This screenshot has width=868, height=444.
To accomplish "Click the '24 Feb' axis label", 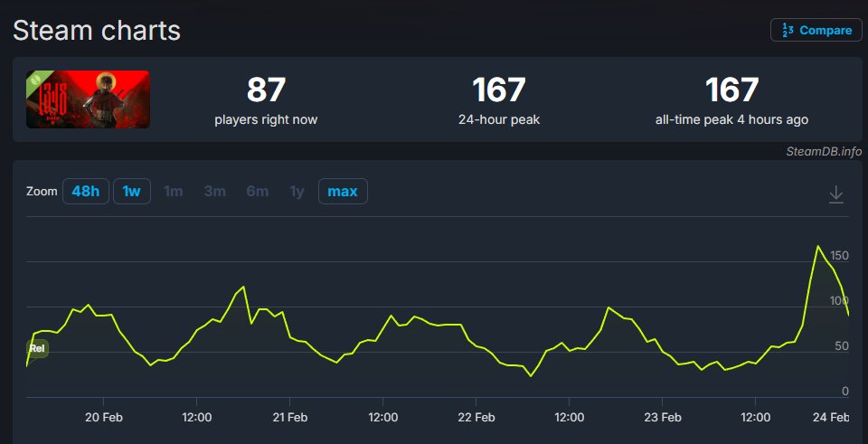I will click(831, 418).
